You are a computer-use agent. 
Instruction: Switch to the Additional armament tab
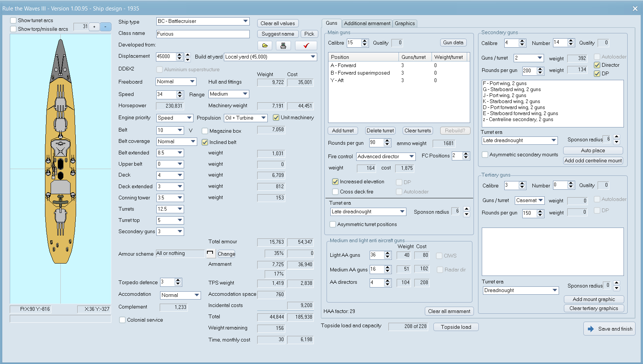[x=367, y=23]
